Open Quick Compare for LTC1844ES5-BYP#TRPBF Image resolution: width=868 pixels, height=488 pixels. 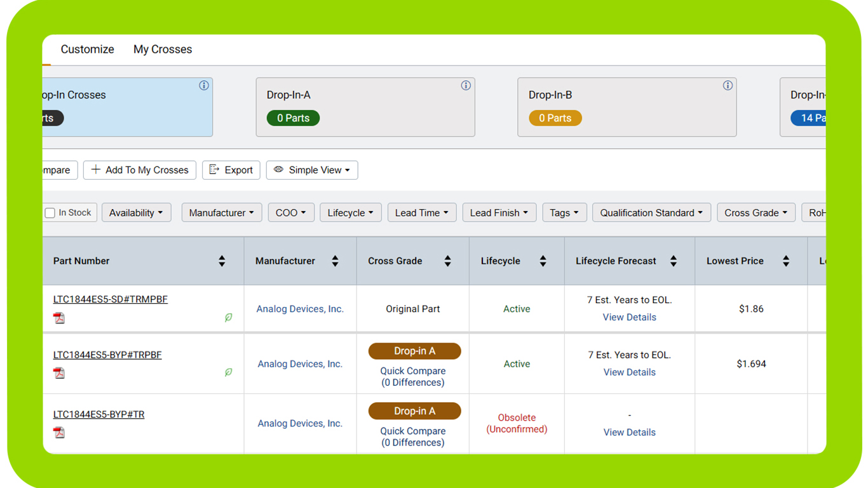pyautogui.click(x=413, y=377)
